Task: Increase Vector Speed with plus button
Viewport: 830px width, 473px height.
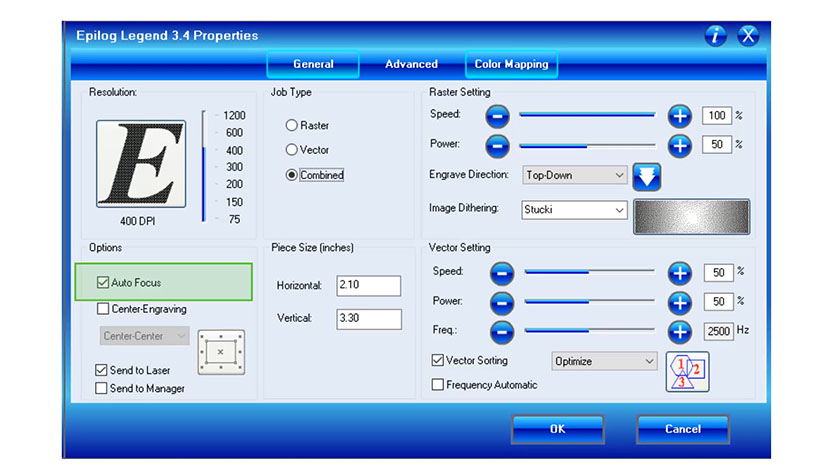Action: point(680,272)
